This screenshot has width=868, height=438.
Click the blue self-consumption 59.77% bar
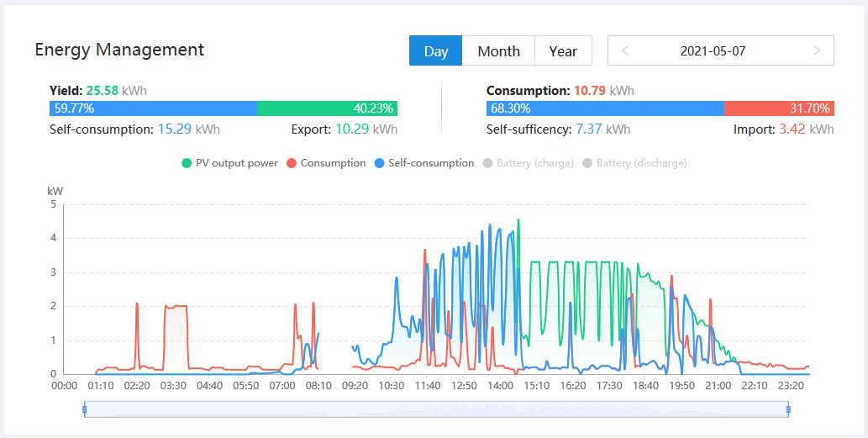click(x=153, y=108)
